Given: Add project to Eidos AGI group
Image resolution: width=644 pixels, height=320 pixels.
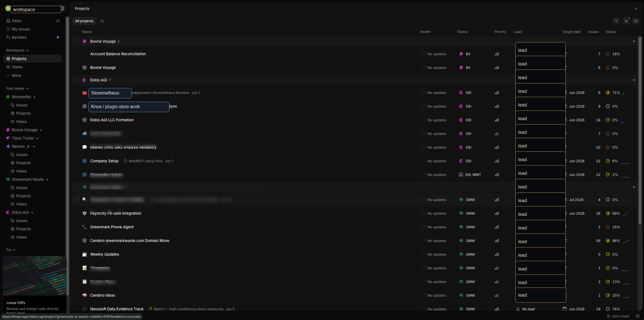Looking at the screenshot, I should (x=634, y=80).
